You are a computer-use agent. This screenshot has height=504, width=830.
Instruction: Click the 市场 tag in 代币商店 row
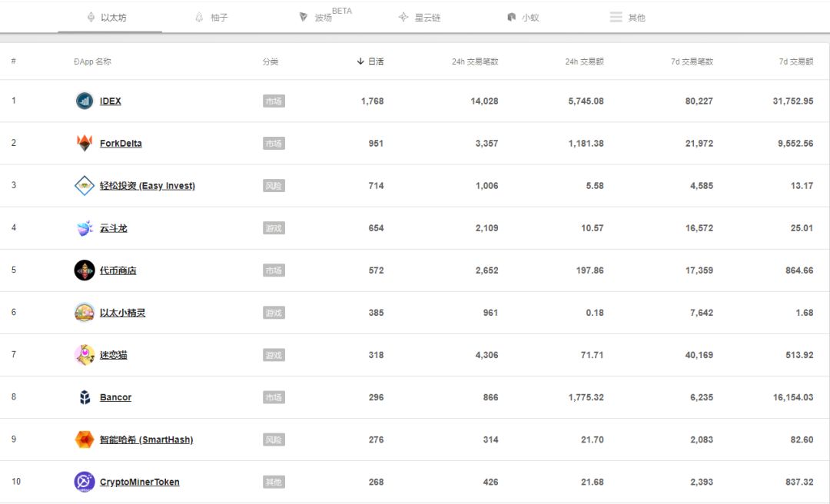[274, 270]
